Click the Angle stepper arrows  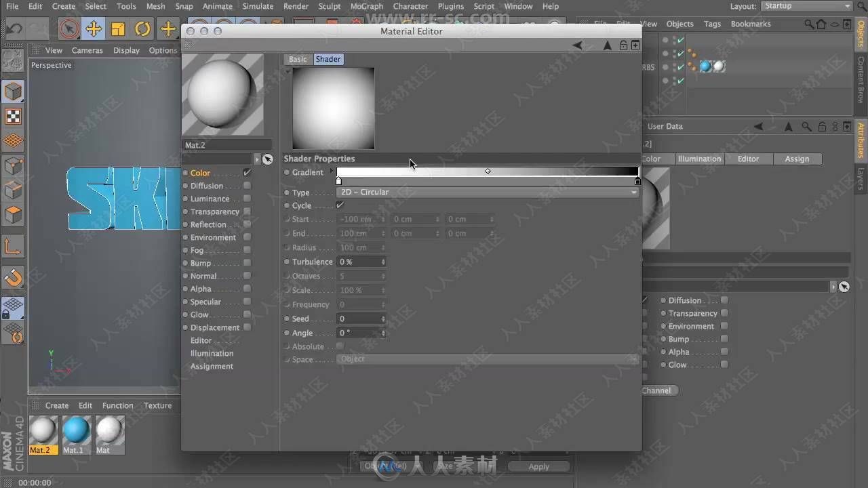tap(383, 333)
